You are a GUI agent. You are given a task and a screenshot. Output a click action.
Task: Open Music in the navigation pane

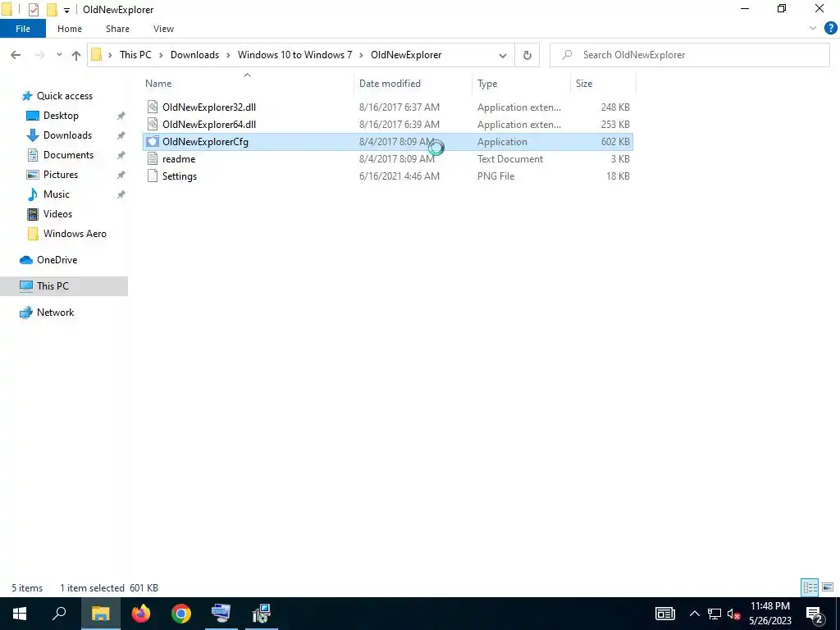[57, 194]
